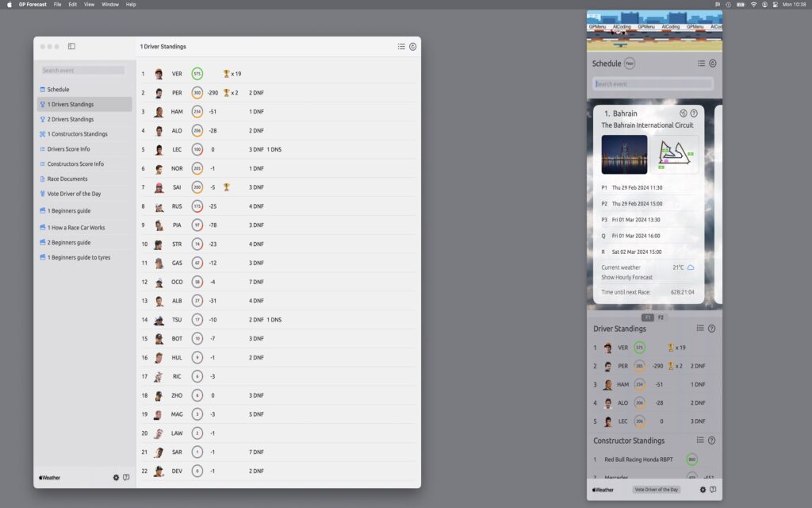Image resolution: width=812 pixels, height=508 pixels.
Task: Open the GP Forecast app menu
Action: point(33,4)
